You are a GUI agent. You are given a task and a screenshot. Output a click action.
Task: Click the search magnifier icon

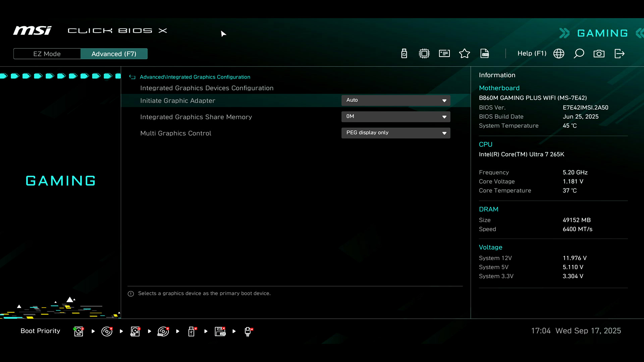pyautogui.click(x=579, y=54)
